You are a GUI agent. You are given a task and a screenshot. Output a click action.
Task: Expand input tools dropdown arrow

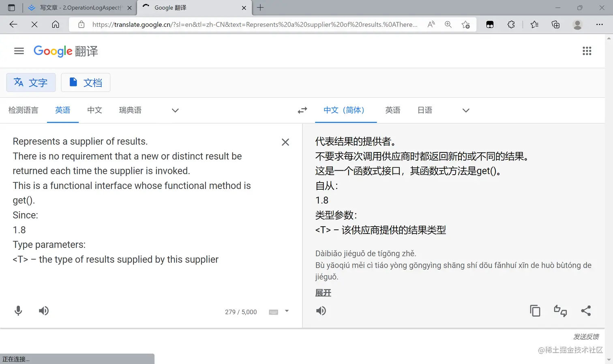(x=287, y=311)
